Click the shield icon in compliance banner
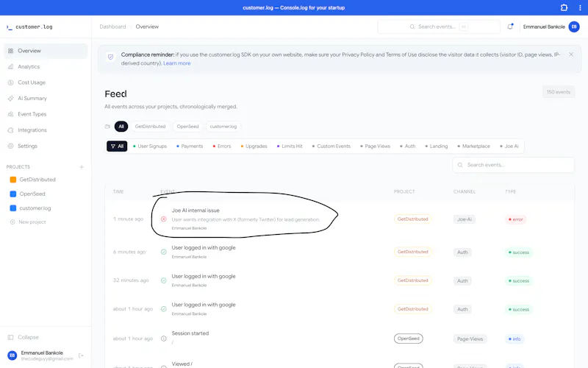 [x=111, y=57]
